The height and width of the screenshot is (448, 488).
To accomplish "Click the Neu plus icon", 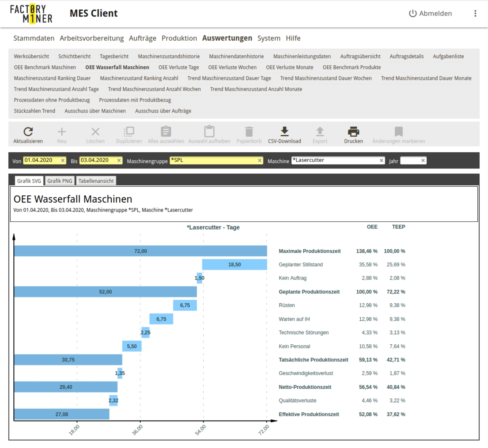I will [62, 132].
